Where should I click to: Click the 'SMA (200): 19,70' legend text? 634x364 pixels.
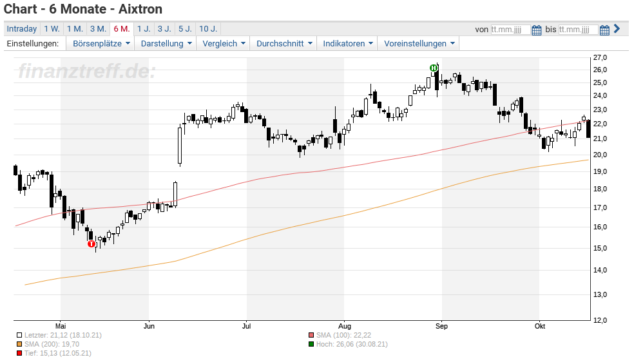click(x=52, y=344)
